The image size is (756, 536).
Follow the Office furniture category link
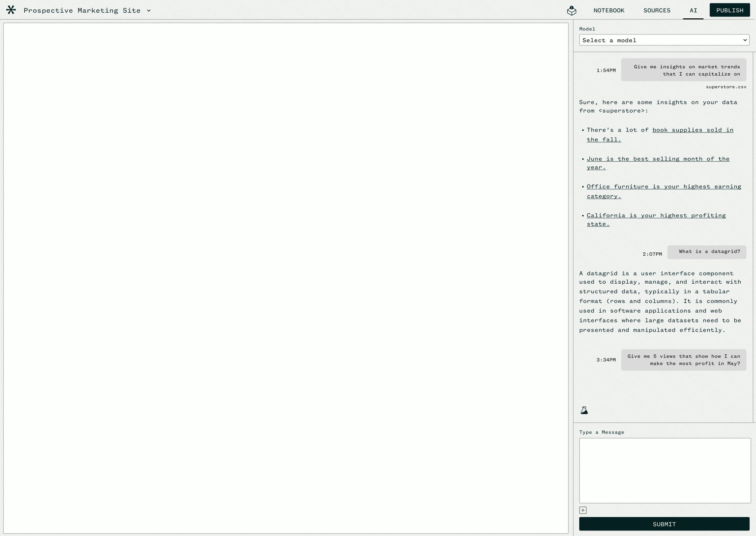[x=663, y=187]
